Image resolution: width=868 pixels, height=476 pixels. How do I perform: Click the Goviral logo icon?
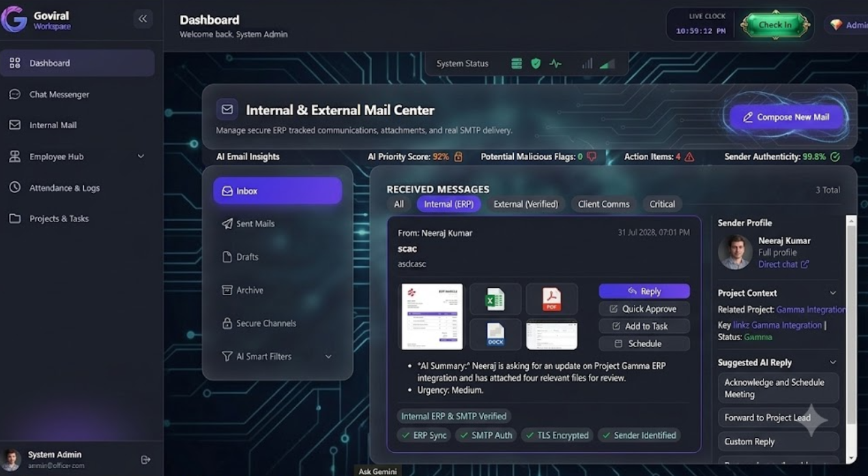point(14,19)
